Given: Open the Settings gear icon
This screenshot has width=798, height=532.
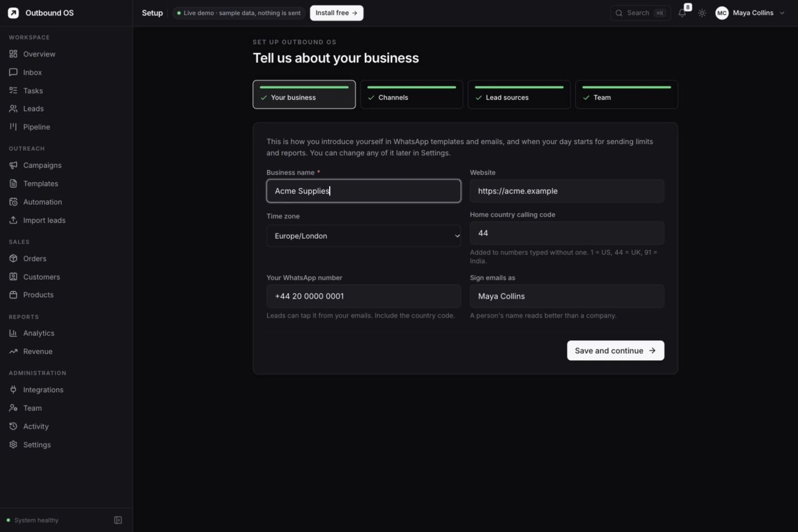Looking at the screenshot, I should pyautogui.click(x=13, y=444).
